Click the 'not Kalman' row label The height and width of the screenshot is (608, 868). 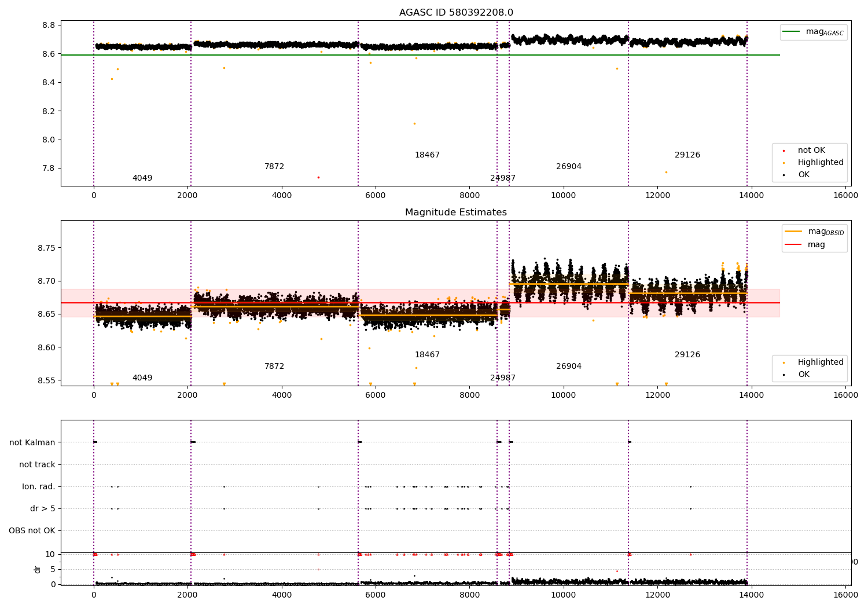click(32, 442)
